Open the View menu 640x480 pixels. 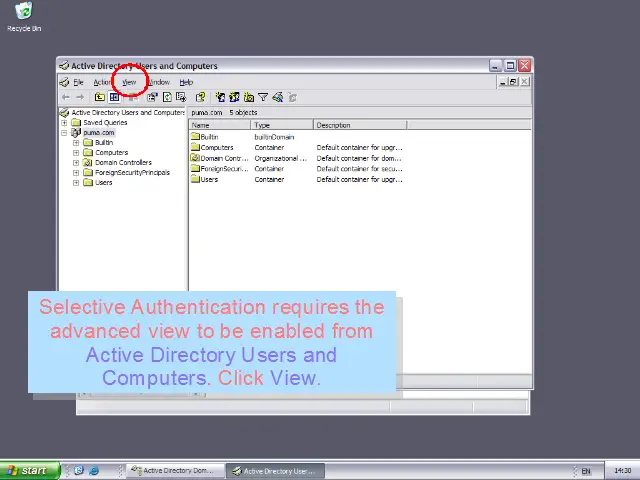129,82
